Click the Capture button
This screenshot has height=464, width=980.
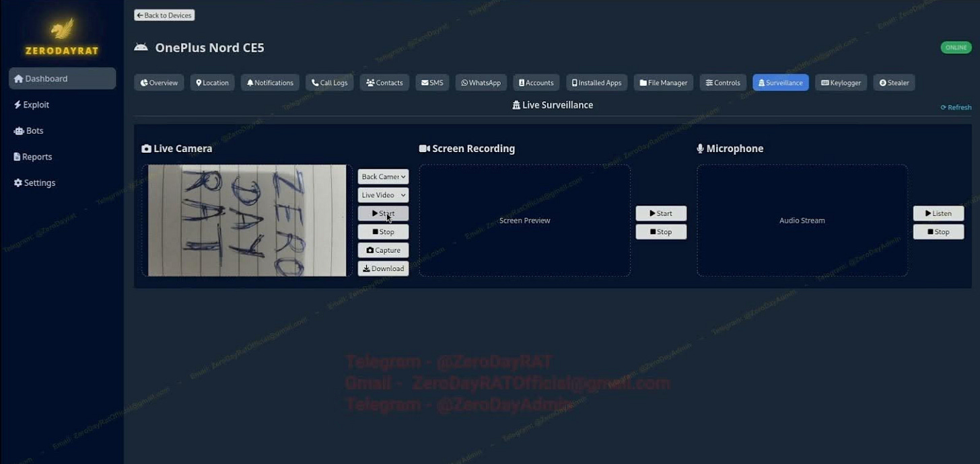pos(383,250)
